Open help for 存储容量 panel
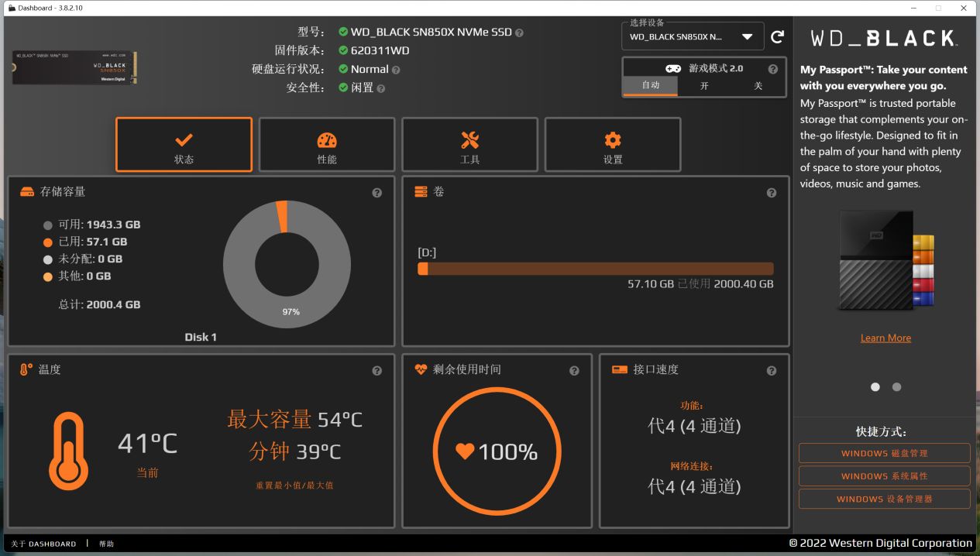 tap(377, 193)
